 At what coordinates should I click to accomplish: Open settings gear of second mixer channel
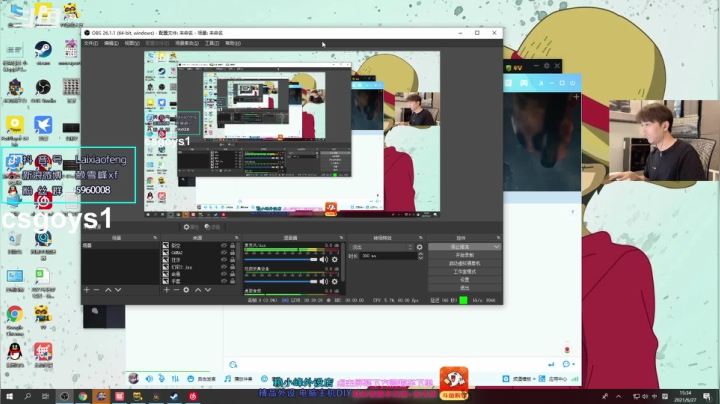(x=335, y=281)
